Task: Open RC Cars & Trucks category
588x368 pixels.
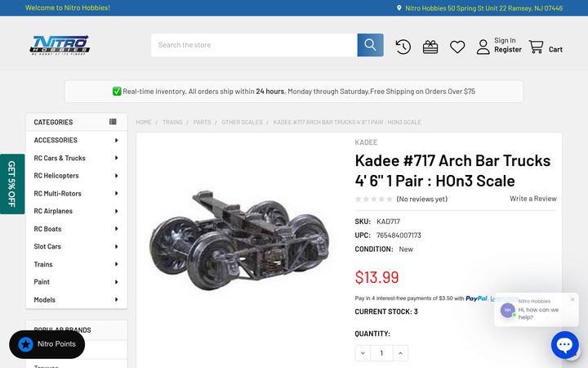Action: 60,158
